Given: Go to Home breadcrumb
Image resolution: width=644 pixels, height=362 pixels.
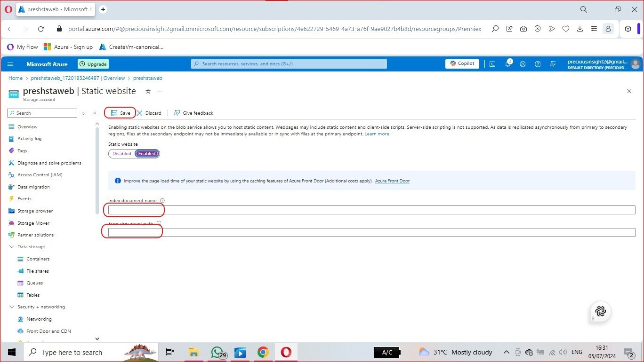Looking at the screenshot, I should (x=16, y=78).
